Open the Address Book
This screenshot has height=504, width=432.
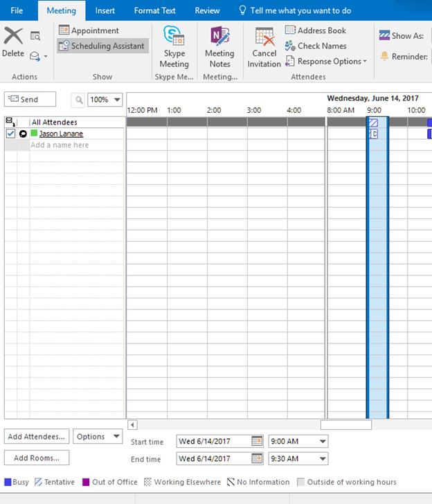[x=316, y=30]
